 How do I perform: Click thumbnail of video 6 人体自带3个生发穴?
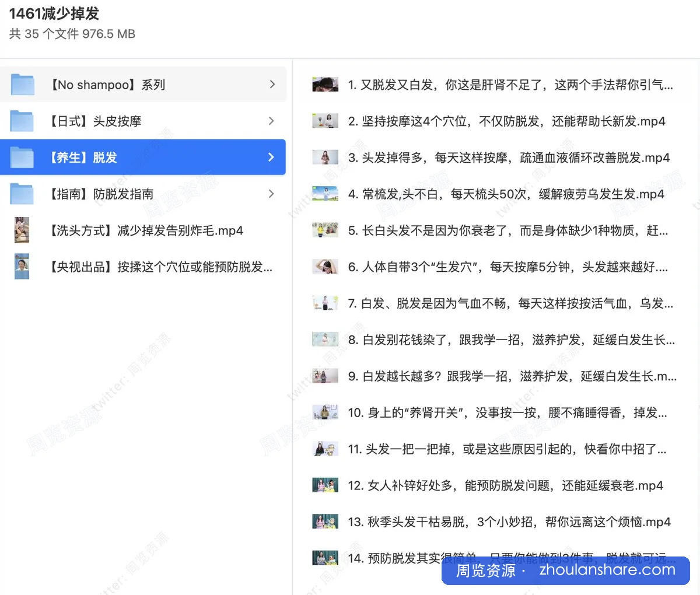click(325, 267)
